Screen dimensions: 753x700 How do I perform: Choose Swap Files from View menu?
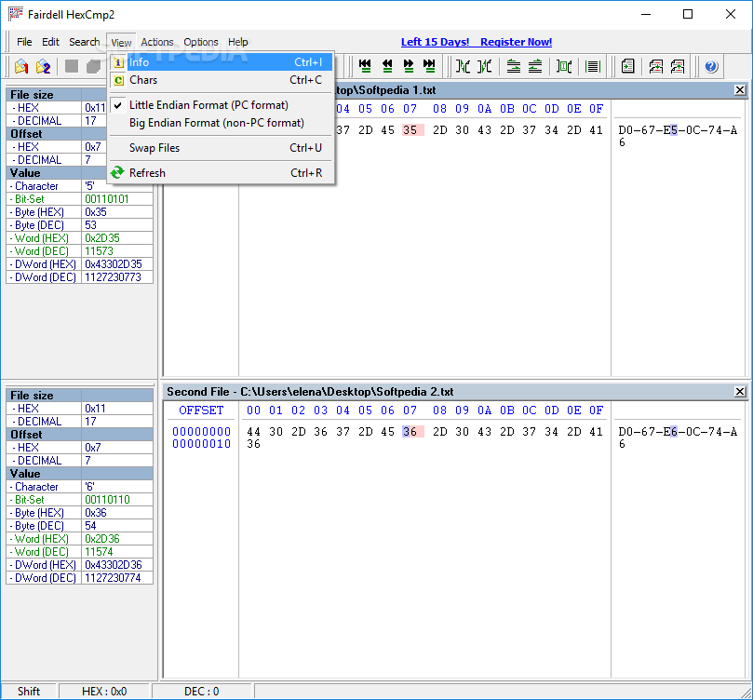point(155,148)
